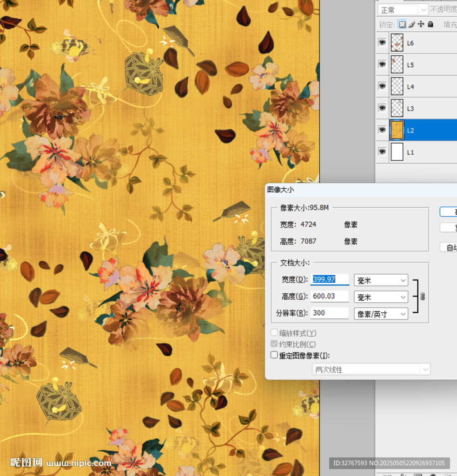Click layer name L5
Image resolution: width=457 pixels, height=476 pixels.
click(410, 65)
